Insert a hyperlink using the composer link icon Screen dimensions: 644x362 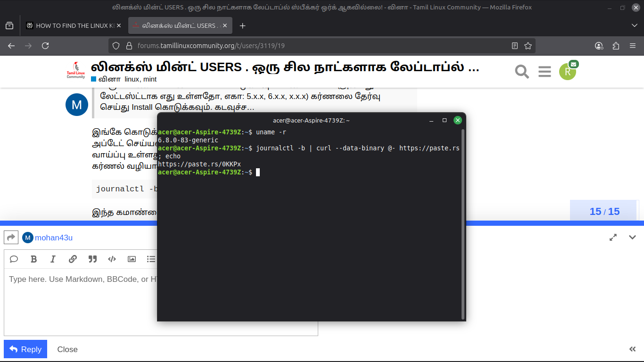coord(73,259)
